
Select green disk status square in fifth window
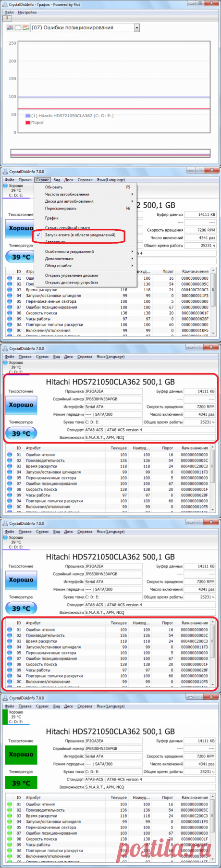tap(5, 717)
